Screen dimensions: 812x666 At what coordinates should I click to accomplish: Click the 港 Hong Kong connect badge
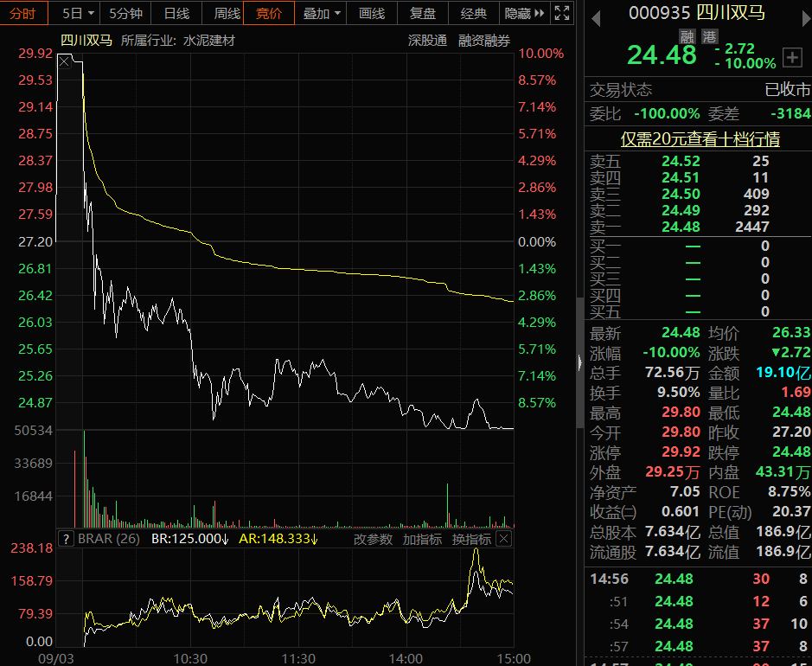coord(709,35)
